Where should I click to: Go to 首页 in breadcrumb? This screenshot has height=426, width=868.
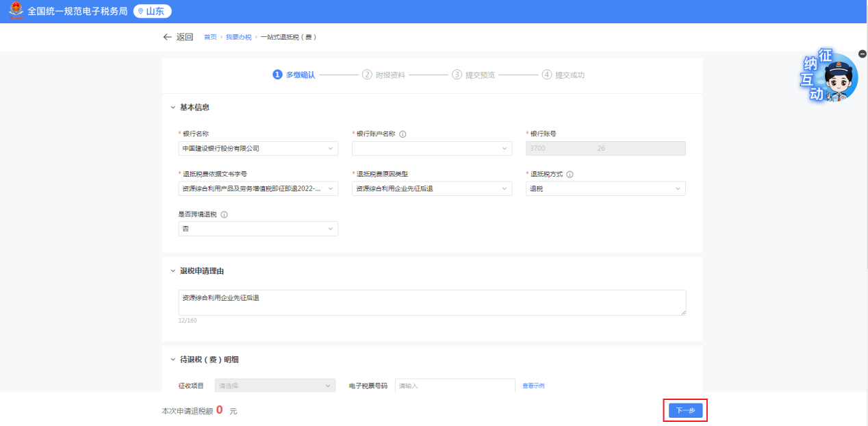(x=210, y=37)
